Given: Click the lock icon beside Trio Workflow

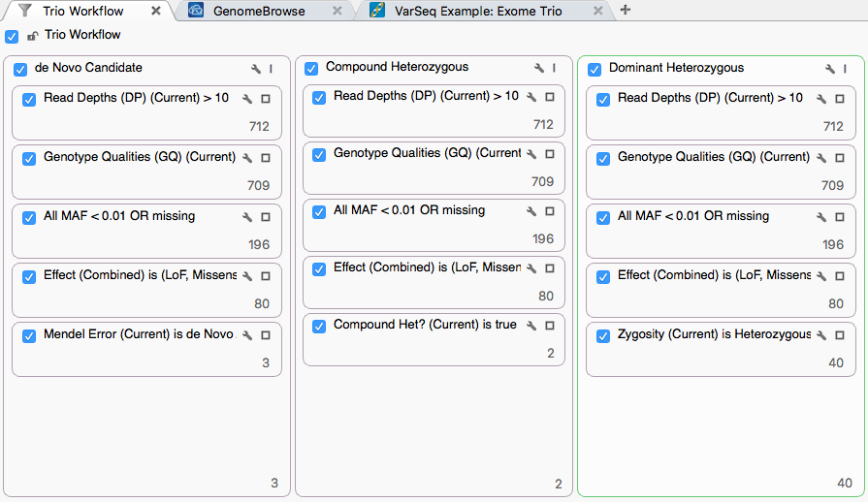Looking at the screenshot, I should (x=33, y=36).
